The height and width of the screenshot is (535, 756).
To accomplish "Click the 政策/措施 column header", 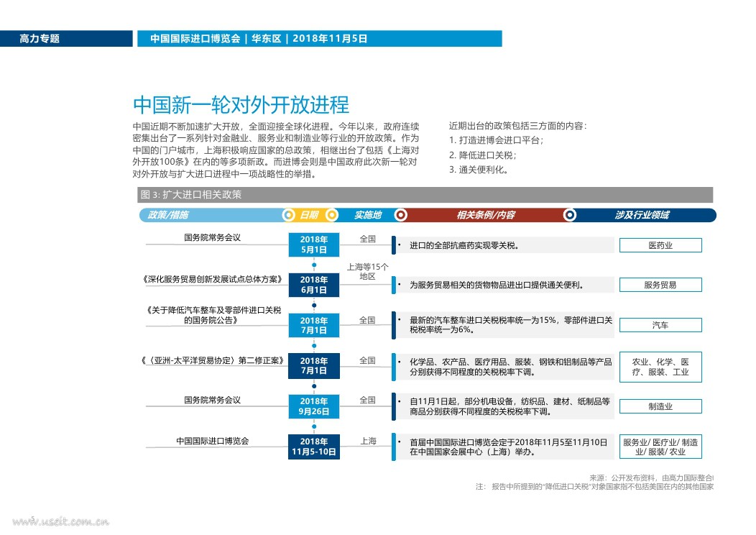I will point(167,215).
